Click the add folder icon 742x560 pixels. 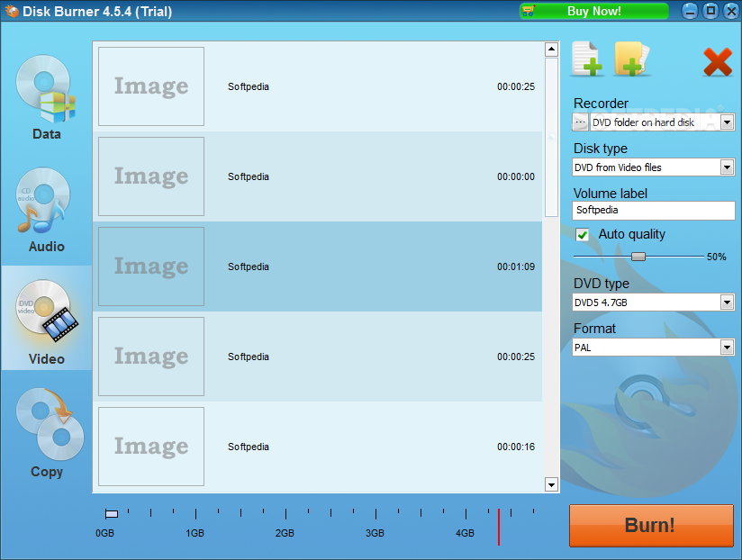click(x=632, y=59)
